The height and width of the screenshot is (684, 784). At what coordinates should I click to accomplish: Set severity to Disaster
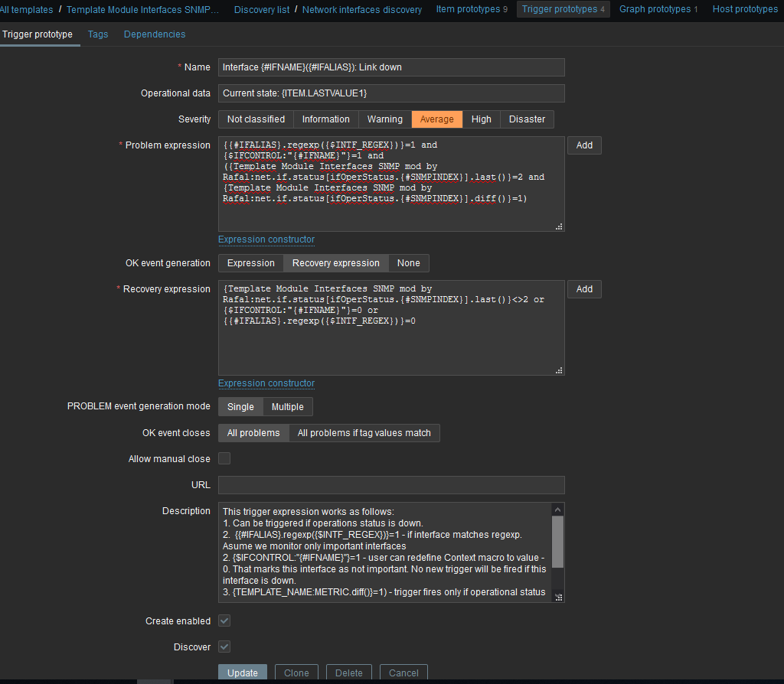[x=528, y=119]
